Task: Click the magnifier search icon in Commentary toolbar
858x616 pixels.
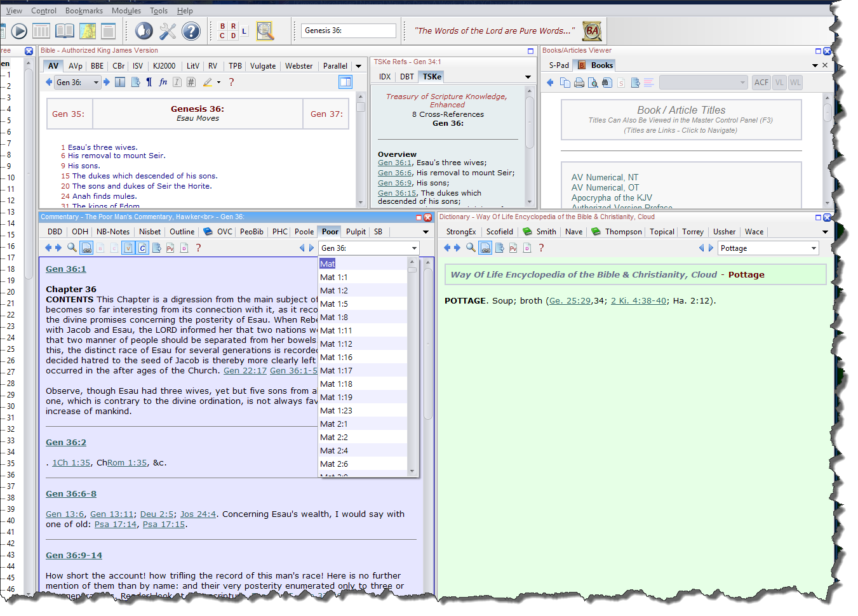Action: point(72,248)
